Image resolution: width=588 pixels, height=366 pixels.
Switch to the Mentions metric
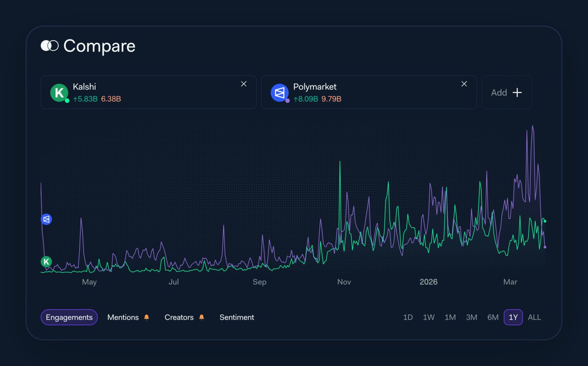(122, 317)
